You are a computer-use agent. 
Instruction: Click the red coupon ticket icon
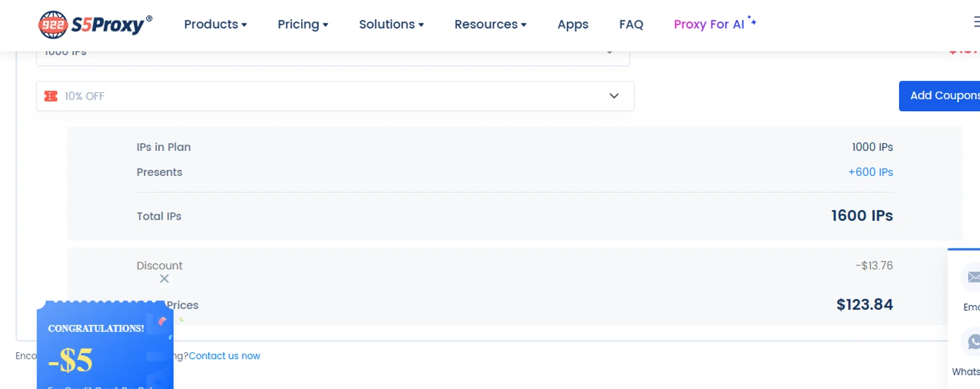click(x=51, y=96)
